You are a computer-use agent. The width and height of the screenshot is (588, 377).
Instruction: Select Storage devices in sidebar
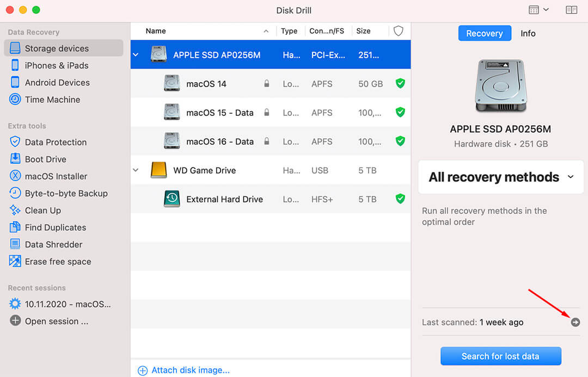pyautogui.click(x=63, y=48)
